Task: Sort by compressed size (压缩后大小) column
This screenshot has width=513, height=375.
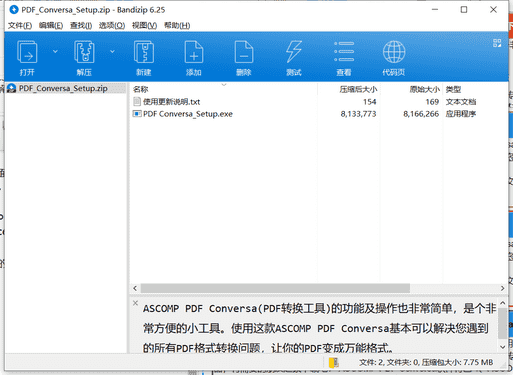Action: (358, 89)
